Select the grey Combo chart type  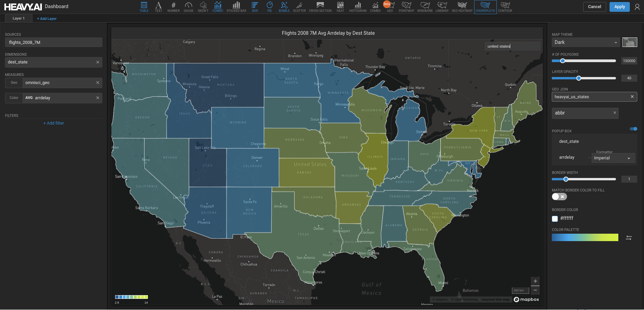(375, 7)
